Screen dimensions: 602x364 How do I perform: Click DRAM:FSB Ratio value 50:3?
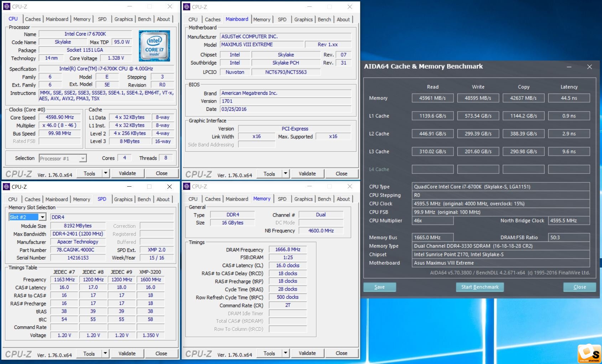coord(569,238)
